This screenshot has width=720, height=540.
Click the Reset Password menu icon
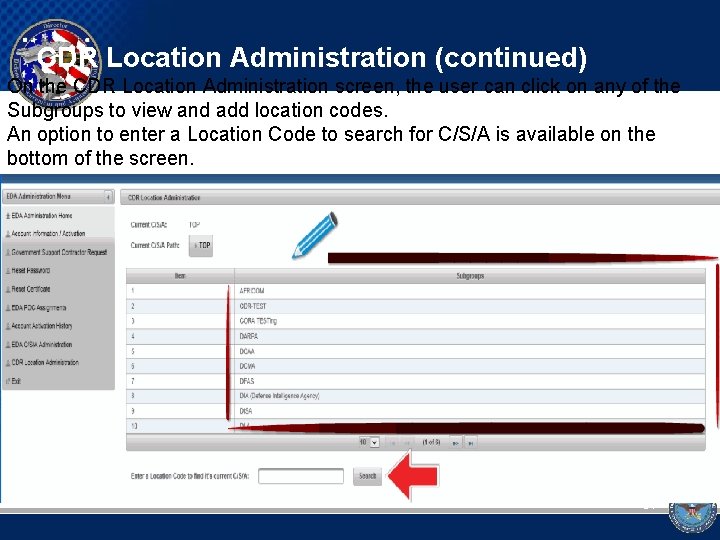8,271
